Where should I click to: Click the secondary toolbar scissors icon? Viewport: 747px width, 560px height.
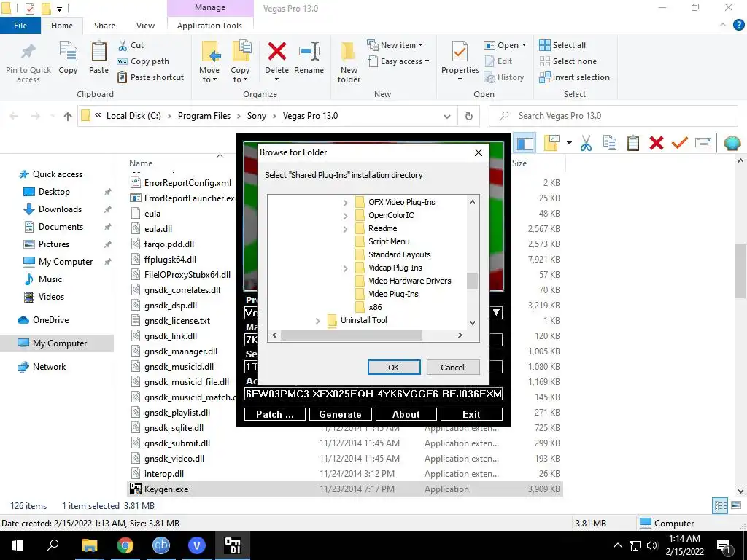pyautogui.click(x=586, y=143)
